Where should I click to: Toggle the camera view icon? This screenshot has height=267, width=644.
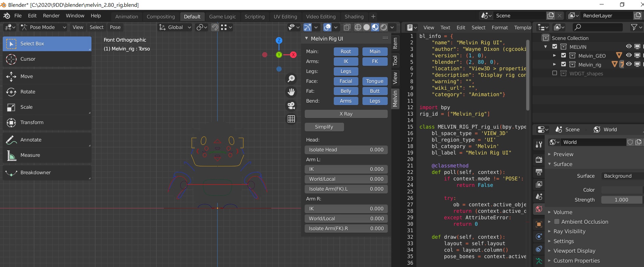click(291, 106)
